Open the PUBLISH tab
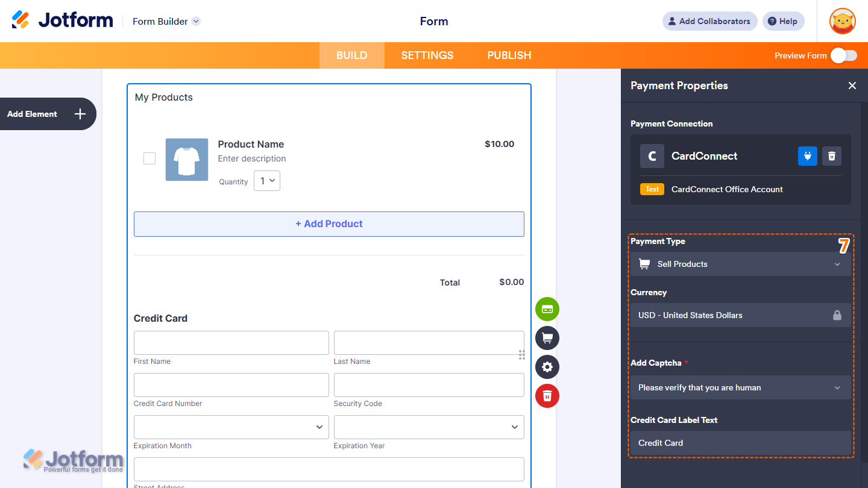Viewport: 868px width, 488px height. tap(509, 55)
